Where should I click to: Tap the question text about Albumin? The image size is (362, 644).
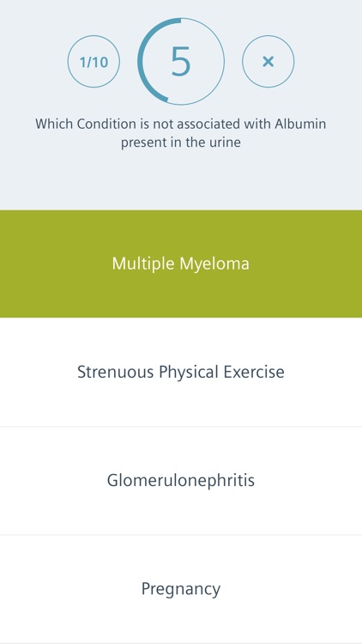[x=181, y=133]
